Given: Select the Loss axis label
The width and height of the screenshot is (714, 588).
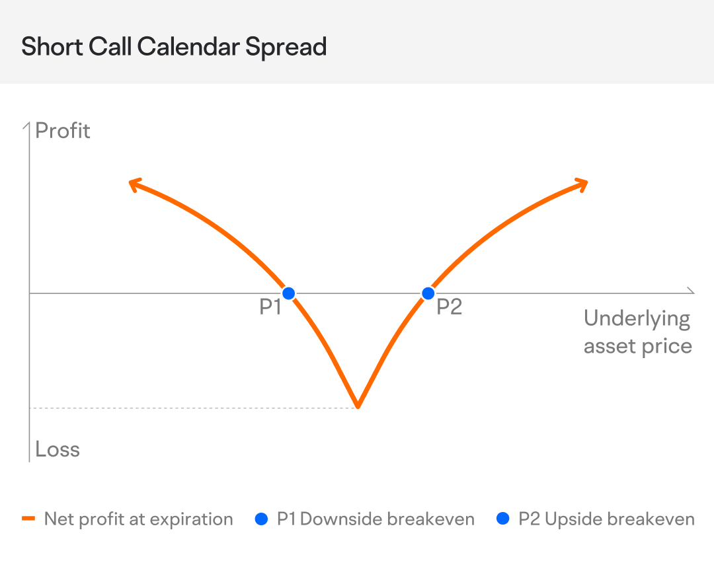Looking at the screenshot, I should pos(58,449).
